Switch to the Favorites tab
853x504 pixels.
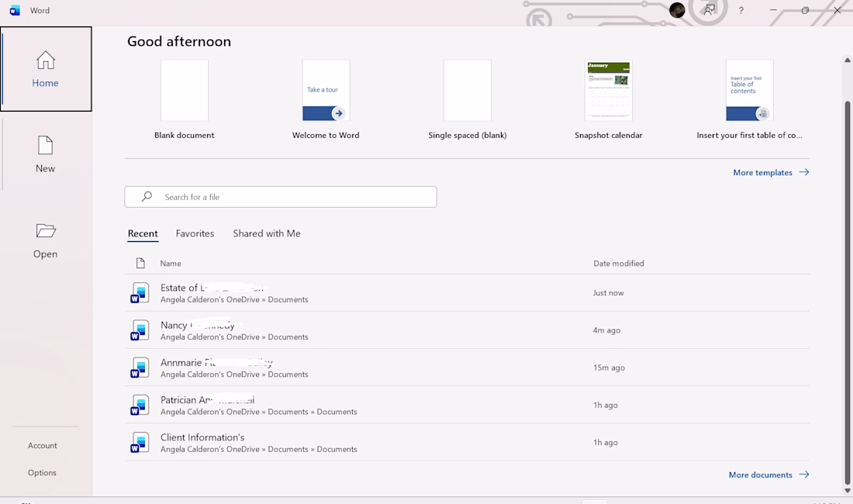[x=195, y=233]
